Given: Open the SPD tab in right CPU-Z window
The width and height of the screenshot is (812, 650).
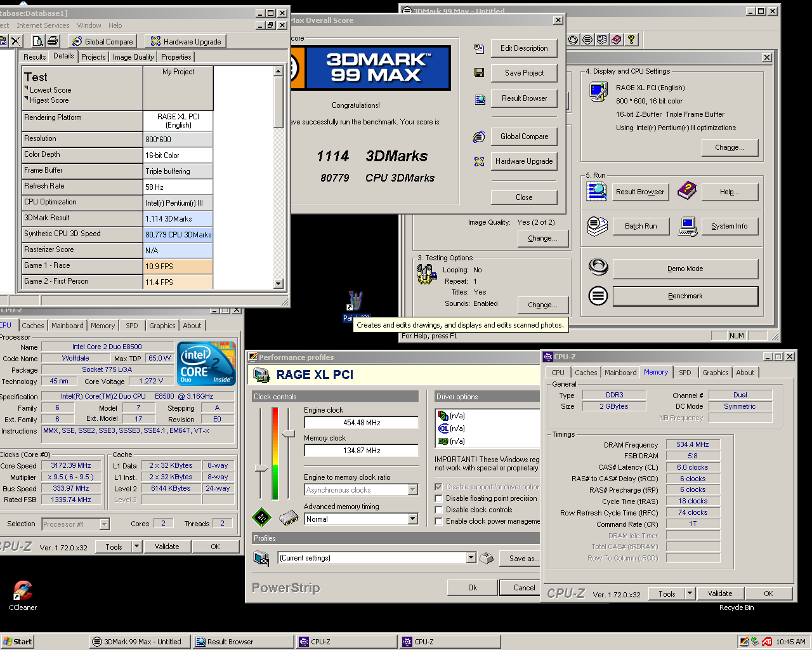Looking at the screenshot, I should tap(685, 373).
